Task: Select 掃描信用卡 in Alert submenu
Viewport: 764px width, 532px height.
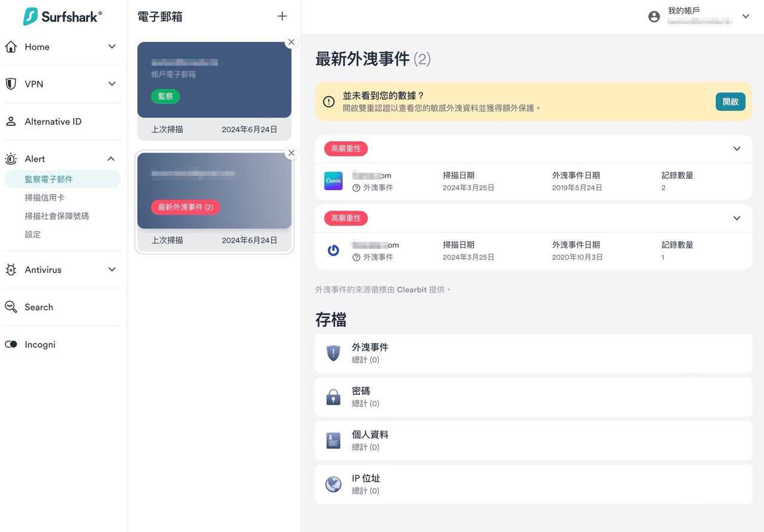Action: (45, 197)
